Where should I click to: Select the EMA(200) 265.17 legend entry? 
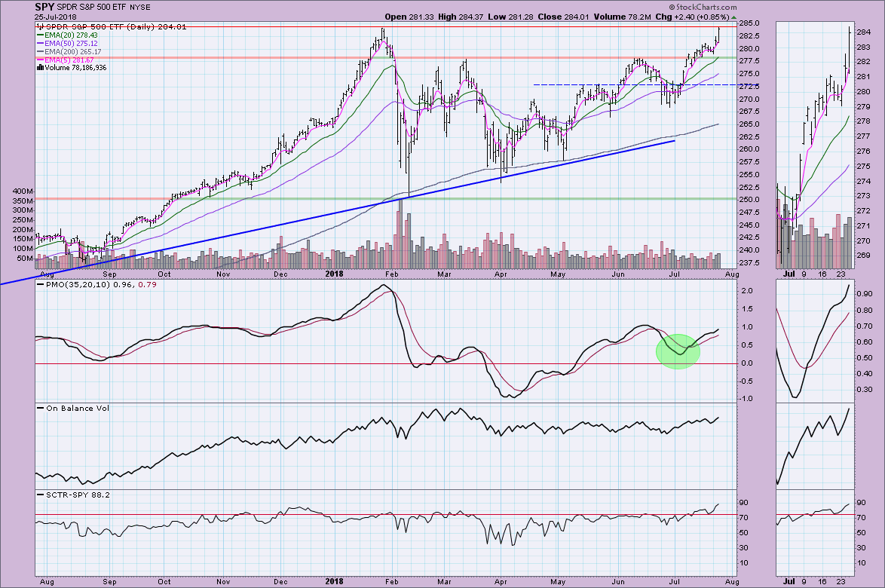[x=69, y=52]
